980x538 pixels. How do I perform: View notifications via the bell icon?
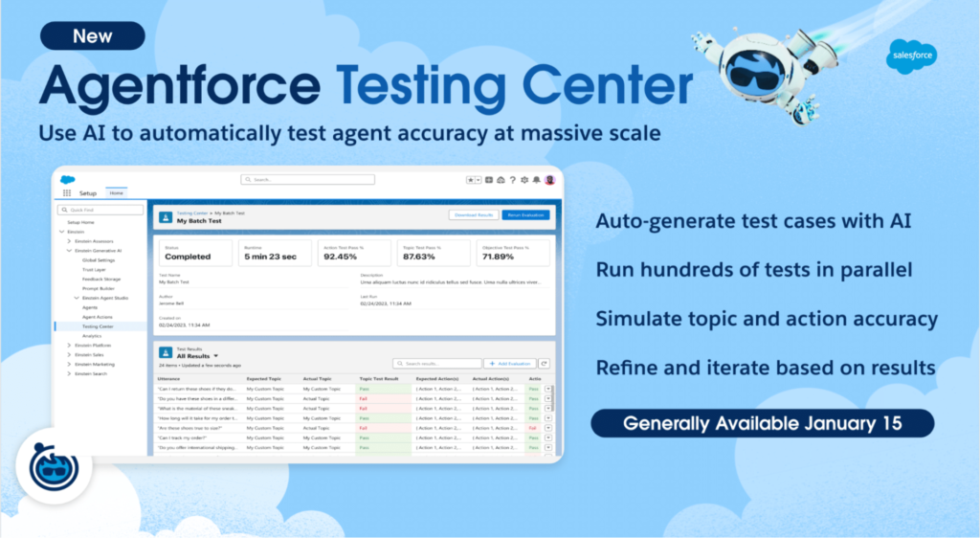point(537,179)
